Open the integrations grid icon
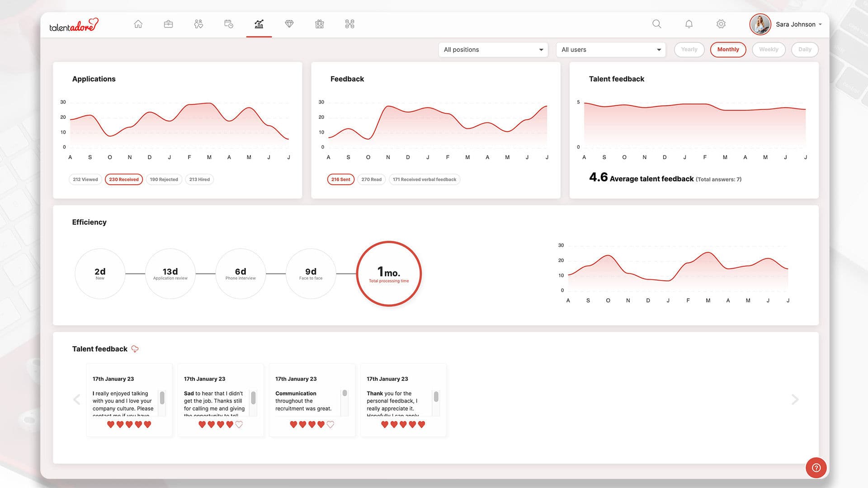Image resolution: width=868 pixels, height=488 pixels. [x=350, y=24]
